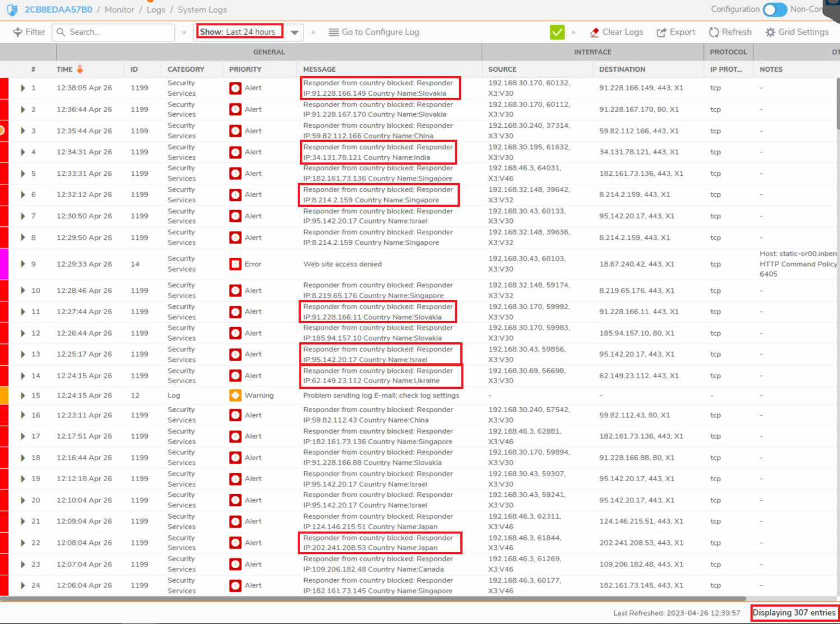Image resolution: width=840 pixels, height=624 pixels.
Task: Toggle Configuration mode switch
Action: coord(775,10)
